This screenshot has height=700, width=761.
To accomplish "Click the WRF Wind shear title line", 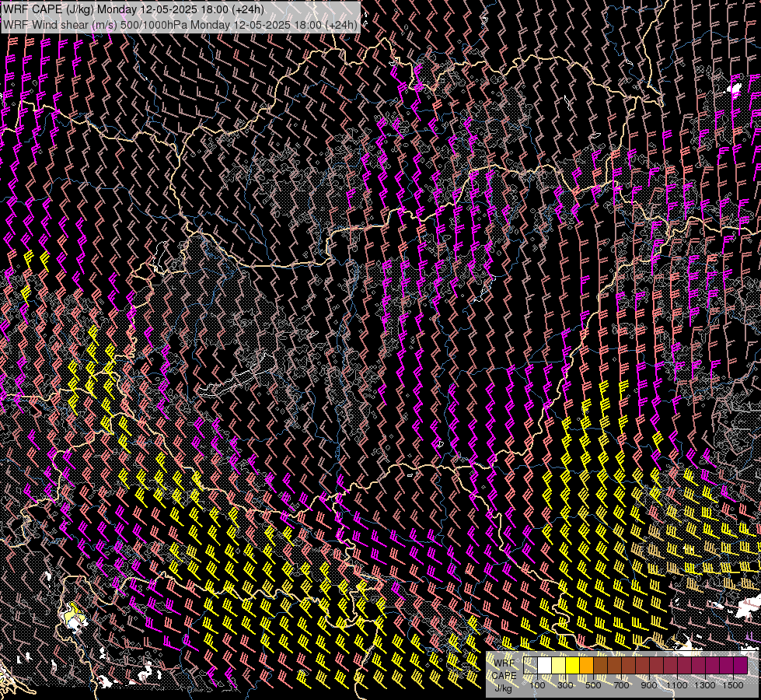I will click(x=180, y=25).
